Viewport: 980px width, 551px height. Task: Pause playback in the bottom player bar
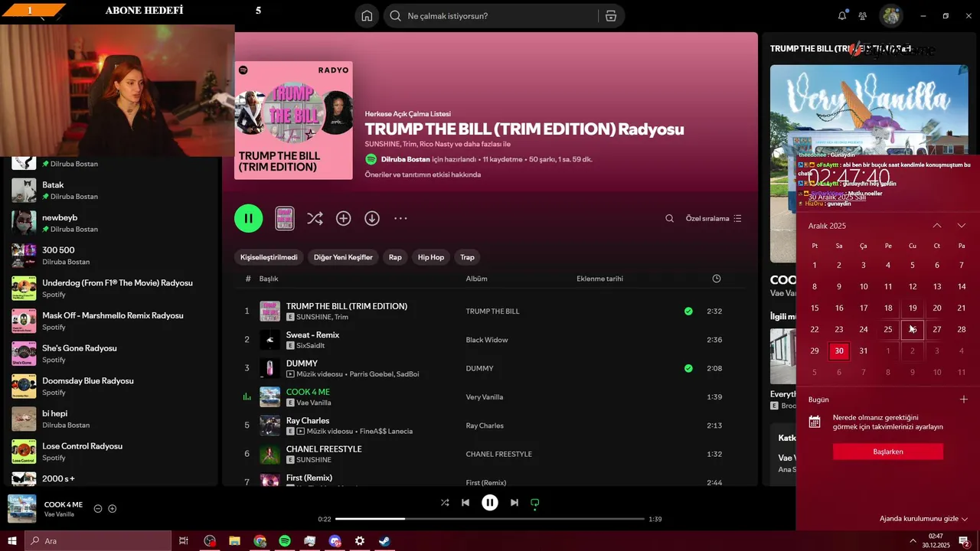(x=490, y=503)
